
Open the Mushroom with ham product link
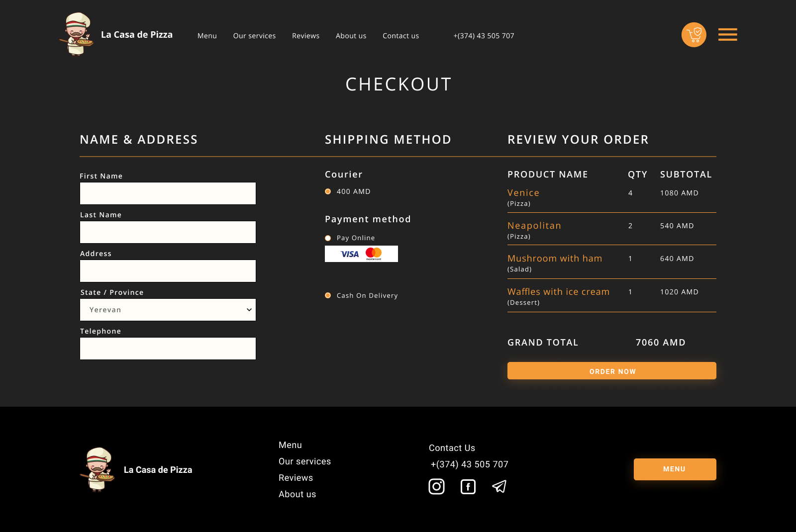(x=555, y=259)
